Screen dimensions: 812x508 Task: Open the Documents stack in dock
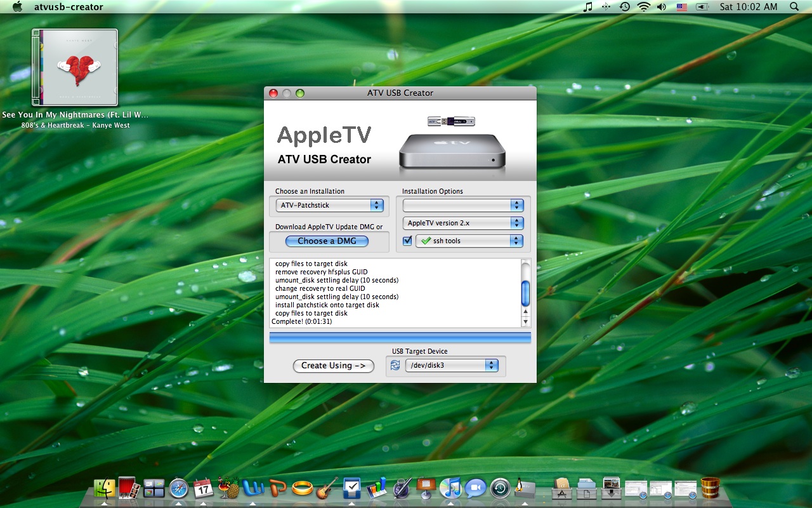point(587,488)
